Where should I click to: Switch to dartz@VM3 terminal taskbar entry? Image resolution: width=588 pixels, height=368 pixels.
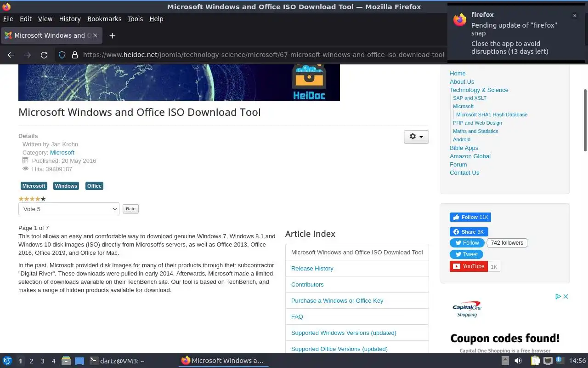point(117,361)
